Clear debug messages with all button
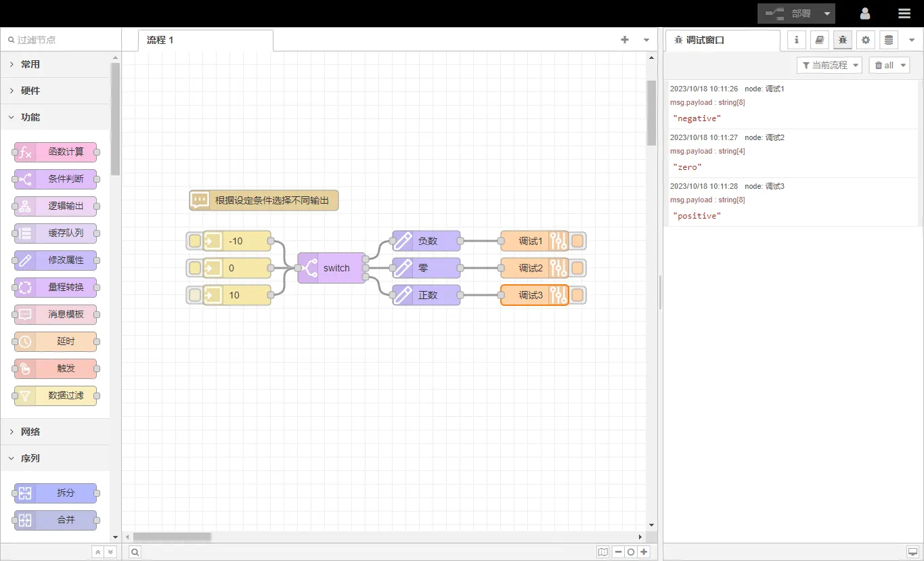The height and width of the screenshot is (561, 924). click(x=884, y=65)
